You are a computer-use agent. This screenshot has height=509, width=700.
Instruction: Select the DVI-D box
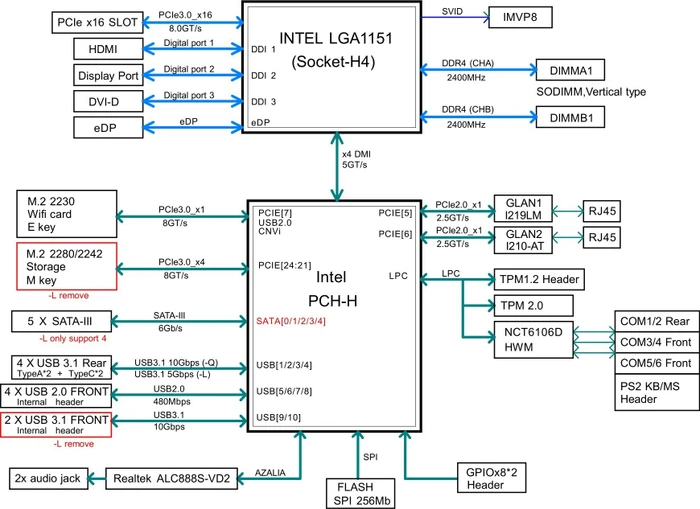tap(108, 102)
